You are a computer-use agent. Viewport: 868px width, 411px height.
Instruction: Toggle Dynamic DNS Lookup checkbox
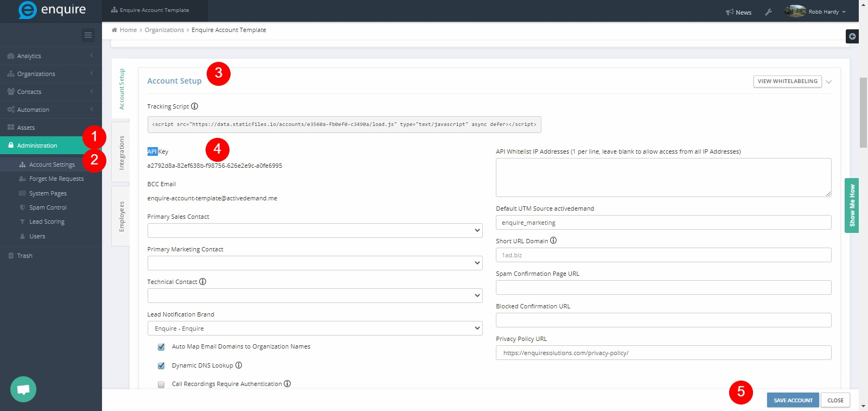point(161,366)
